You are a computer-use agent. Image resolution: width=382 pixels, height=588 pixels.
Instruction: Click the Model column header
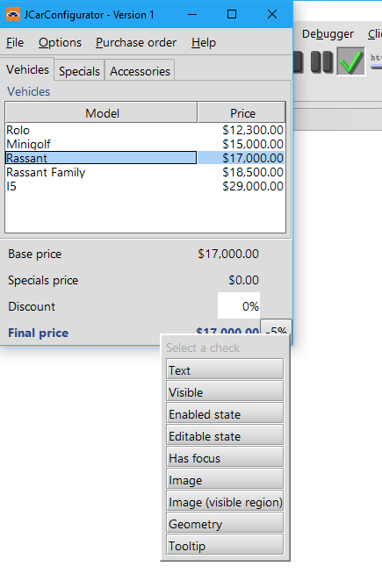pos(102,112)
